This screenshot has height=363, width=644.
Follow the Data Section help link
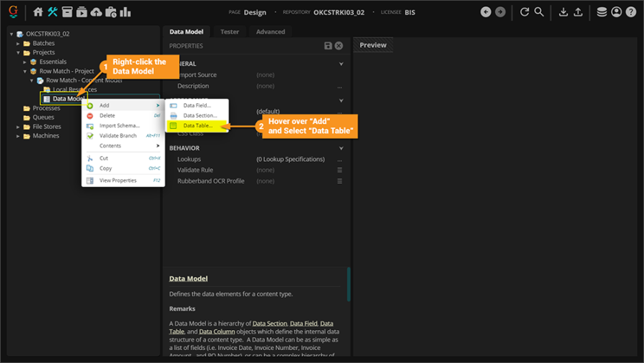click(x=270, y=324)
